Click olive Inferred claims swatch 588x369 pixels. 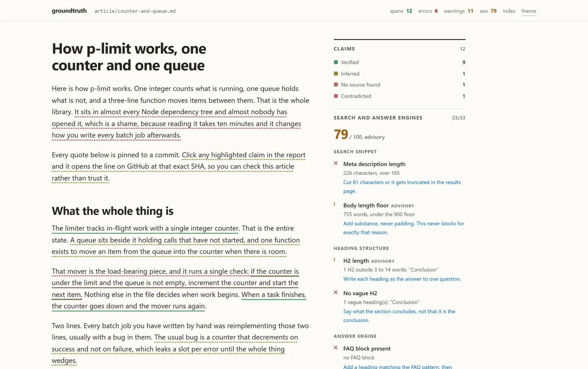pos(336,74)
